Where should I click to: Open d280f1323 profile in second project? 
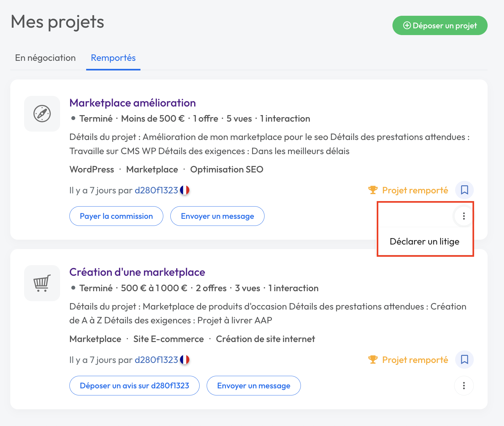[156, 360]
